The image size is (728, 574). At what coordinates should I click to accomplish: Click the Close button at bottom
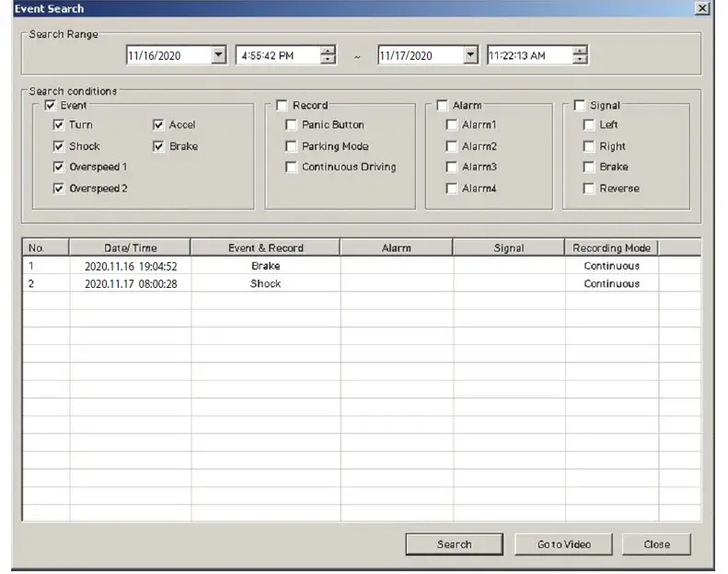pos(656,545)
